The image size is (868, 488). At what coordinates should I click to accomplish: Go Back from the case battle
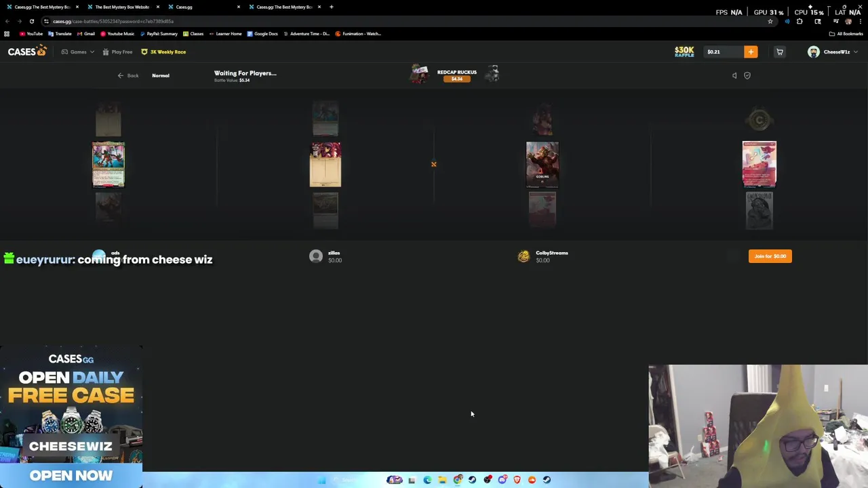pos(127,76)
